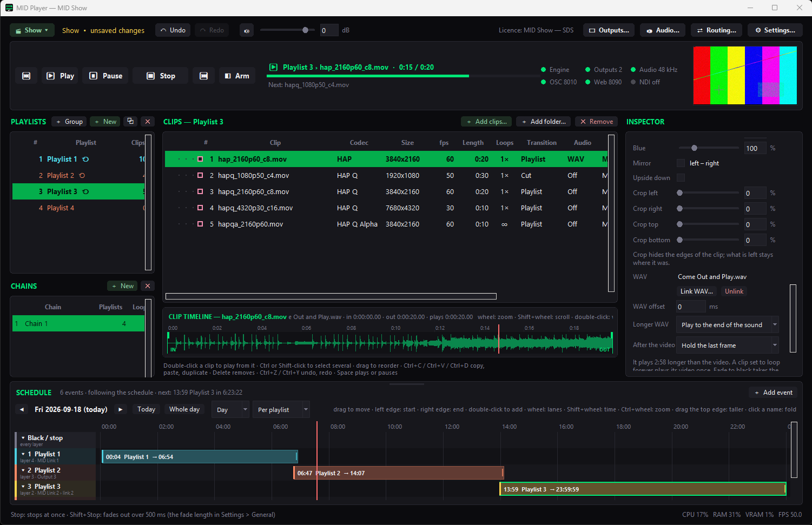Click the master volume speaker icon
The width and height of the screenshot is (812, 525).
[247, 30]
